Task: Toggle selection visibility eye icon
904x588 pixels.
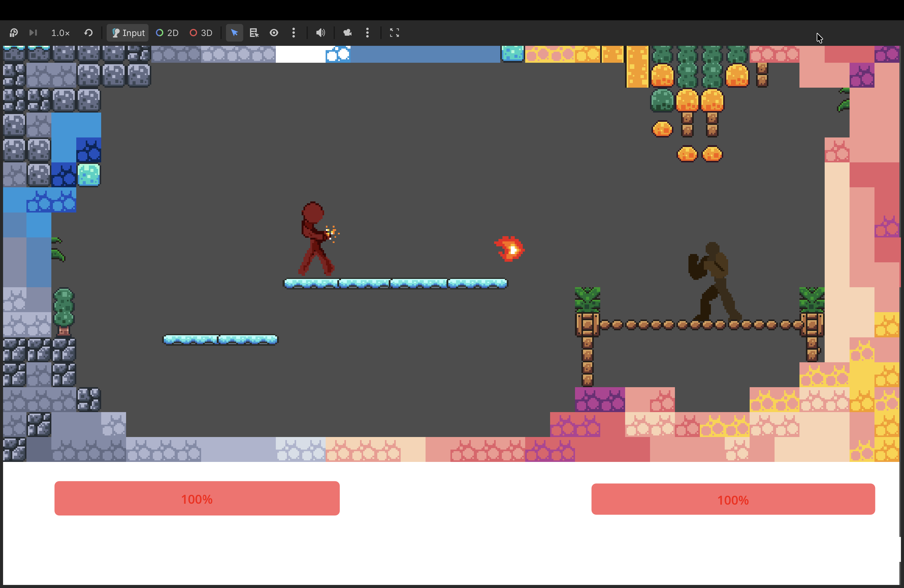Action: click(x=274, y=33)
